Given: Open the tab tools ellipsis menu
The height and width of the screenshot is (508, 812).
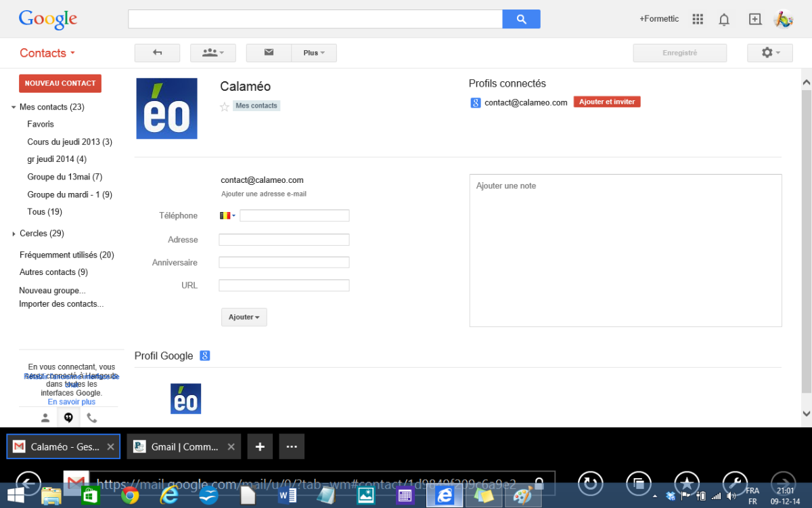Looking at the screenshot, I should (x=292, y=446).
